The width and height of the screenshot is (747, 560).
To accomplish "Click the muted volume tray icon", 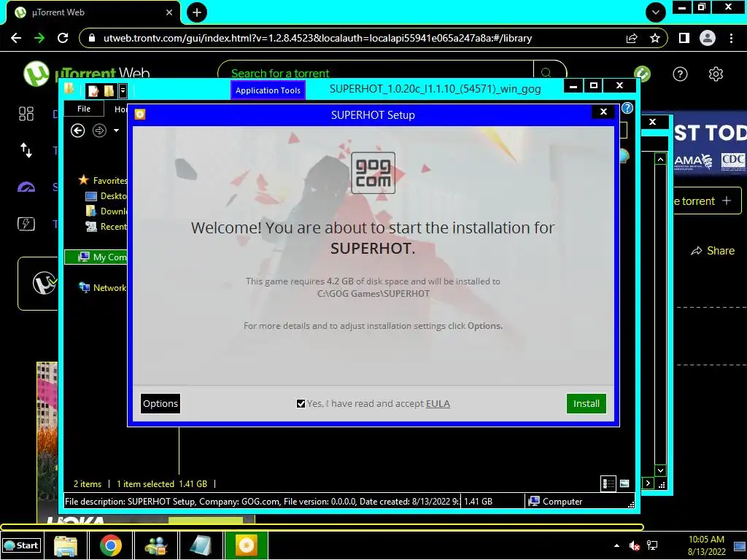I will click(x=634, y=545).
